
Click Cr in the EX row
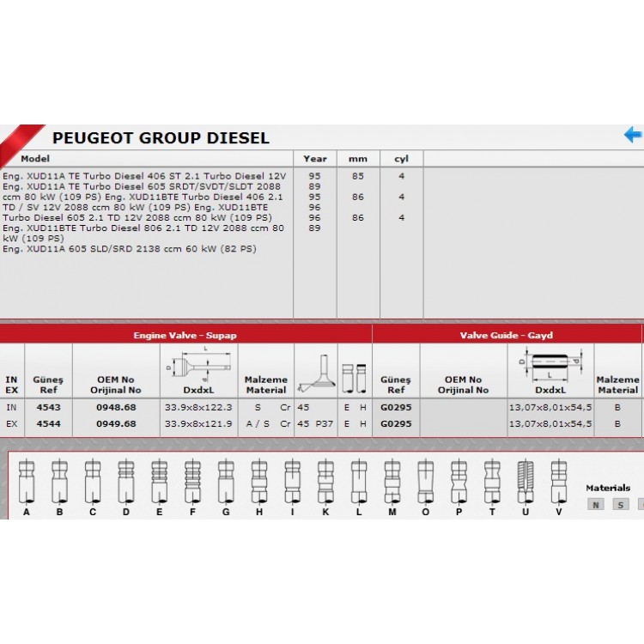285,424
